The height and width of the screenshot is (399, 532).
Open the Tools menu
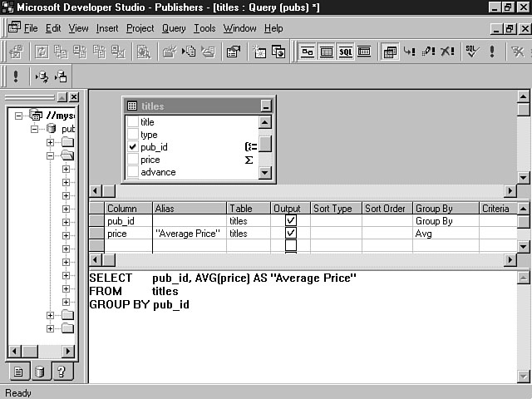pyautogui.click(x=204, y=28)
